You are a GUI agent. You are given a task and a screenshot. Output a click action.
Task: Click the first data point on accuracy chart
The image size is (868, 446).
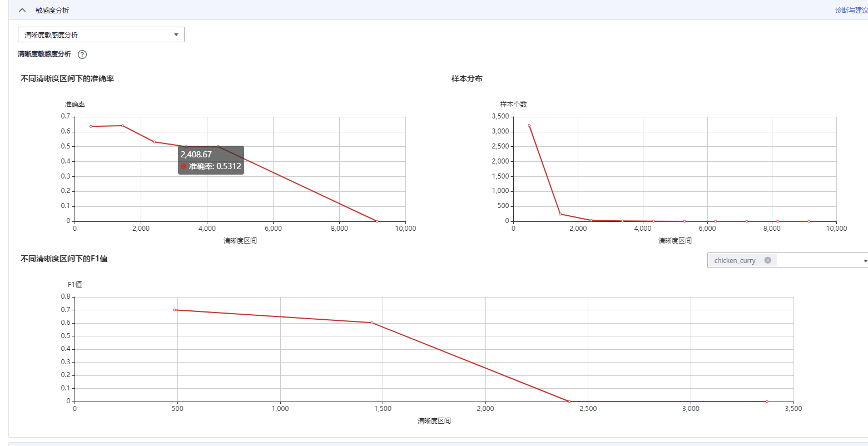click(91, 126)
